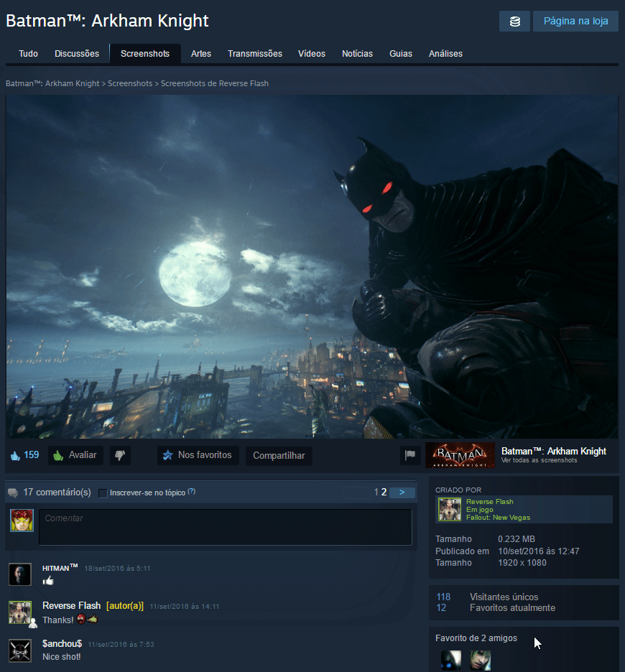This screenshot has height=672, width=625.
Task: Open second friend avatar under Favorito de 2 amigos
Action: tap(480, 661)
